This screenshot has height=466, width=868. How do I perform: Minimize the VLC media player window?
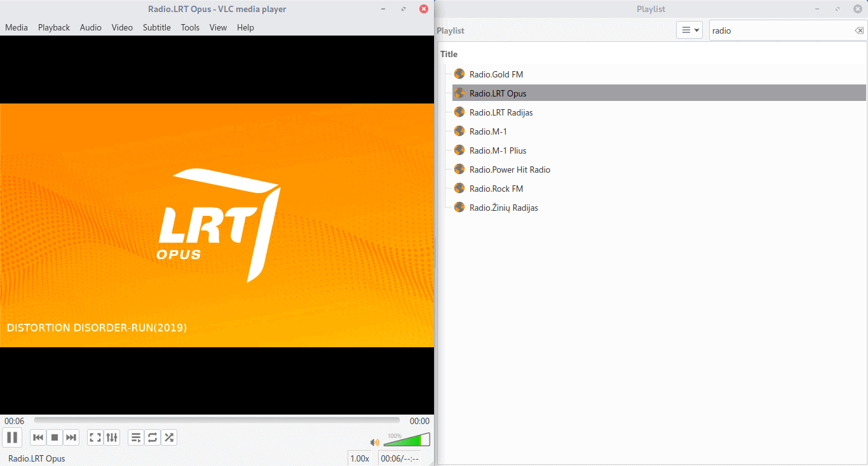point(383,9)
